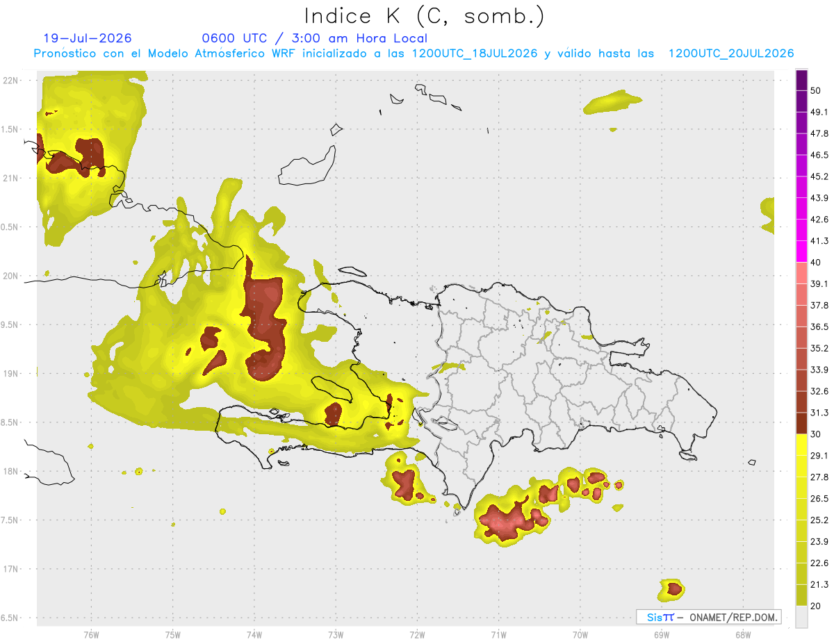Click the colorbar value 37.8
The width and height of the screenshot is (834, 644).
(820, 305)
